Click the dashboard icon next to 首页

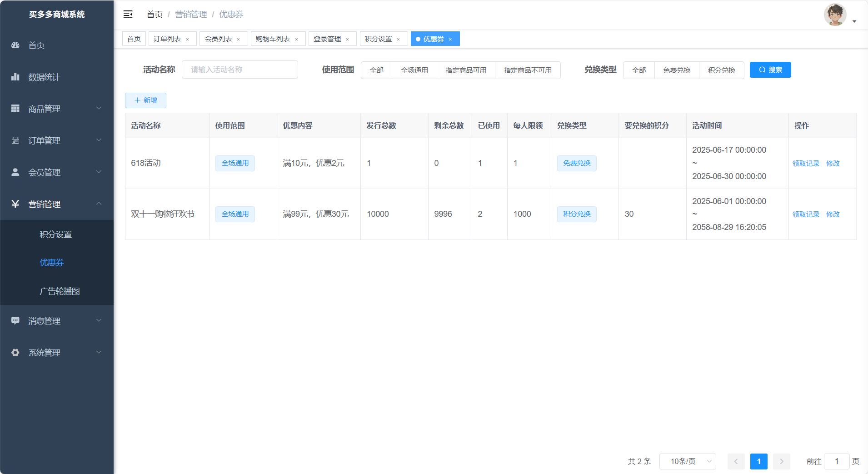[x=15, y=45]
